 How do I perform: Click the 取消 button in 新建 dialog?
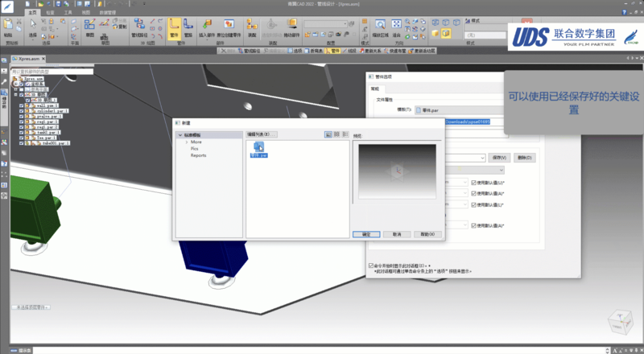(x=396, y=234)
